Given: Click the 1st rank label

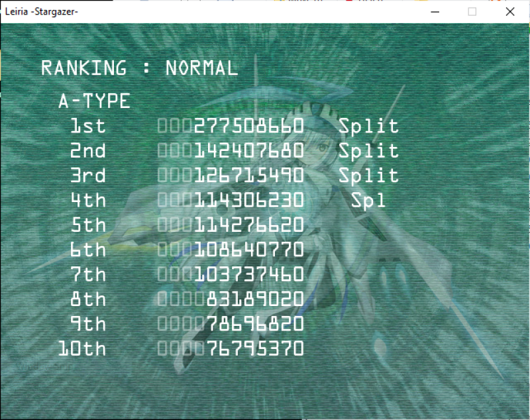Looking at the screenshot, I should [88, 126].
